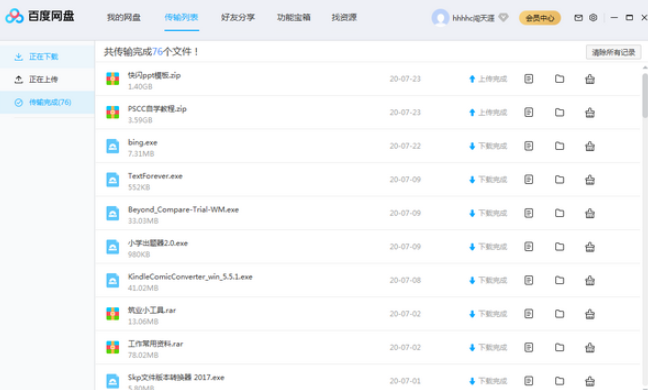Image resolution: width=648 pixels, height=390 pixels.
Task: Select file name Beyond_Compare-Trial-WM.exe
Action: [x=183, y=209]
